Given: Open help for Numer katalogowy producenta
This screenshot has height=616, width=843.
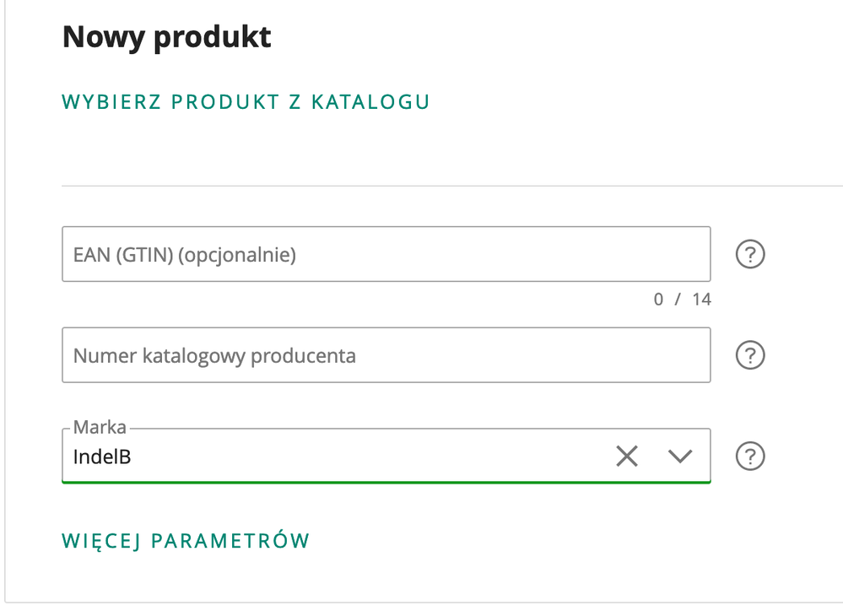Looking at the screenshot, I should 750,355.
